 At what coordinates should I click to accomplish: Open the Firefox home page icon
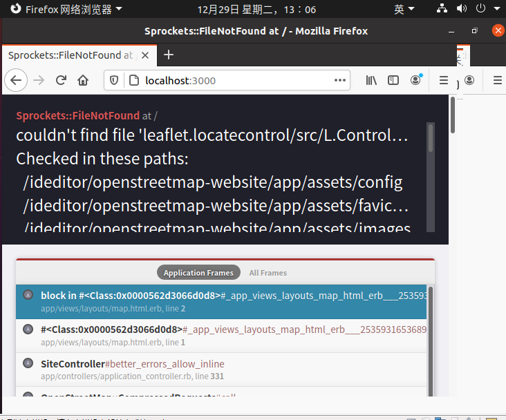83,80
